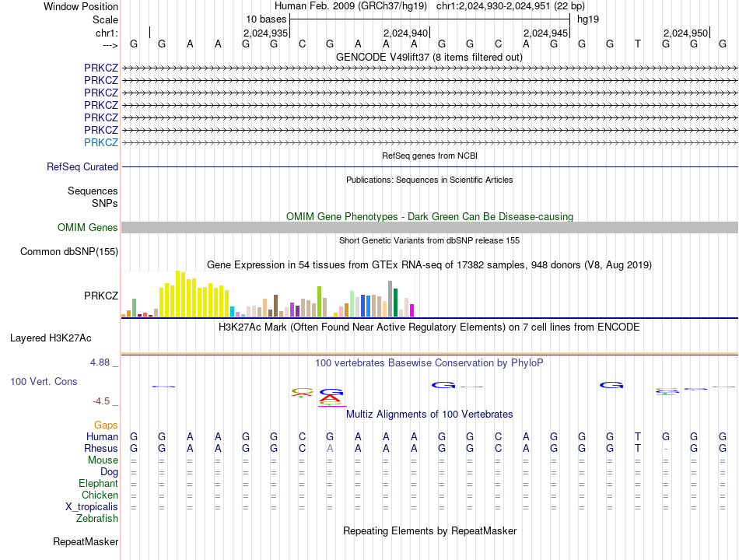739x560 pixels.
Task: Select the Human alignment row label
Action: pyautogui.click(x=102, y=436)
